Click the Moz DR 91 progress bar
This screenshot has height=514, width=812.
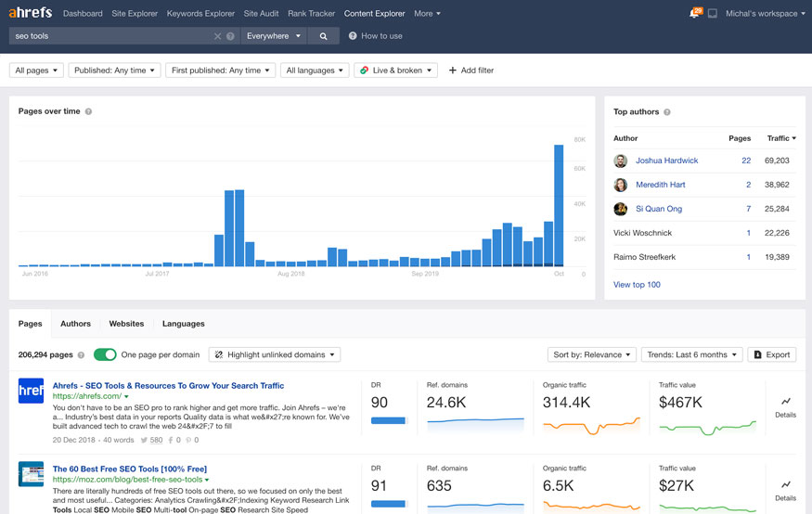point(390,504)
